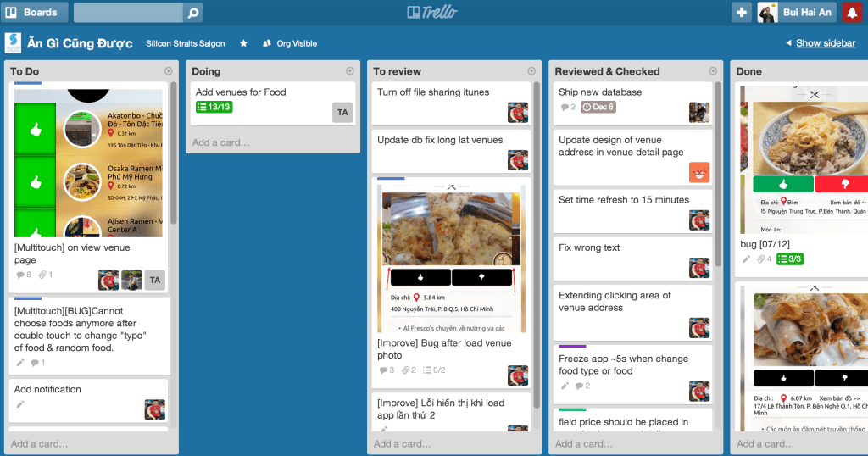Click pencil icon on Multitouch BUG card
The width and height of the screenshot is (868, 456).
click(x=20, y=363)
